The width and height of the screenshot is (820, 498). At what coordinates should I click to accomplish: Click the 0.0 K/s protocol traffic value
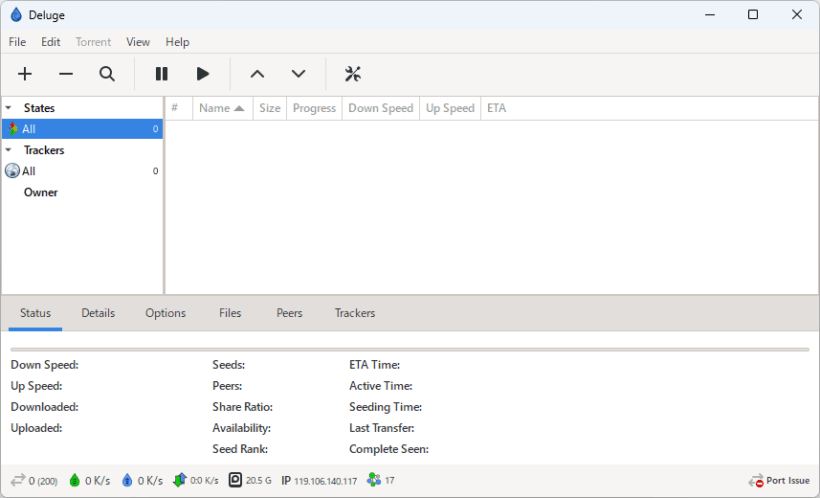pyautogui.click(x=204, y=480)
